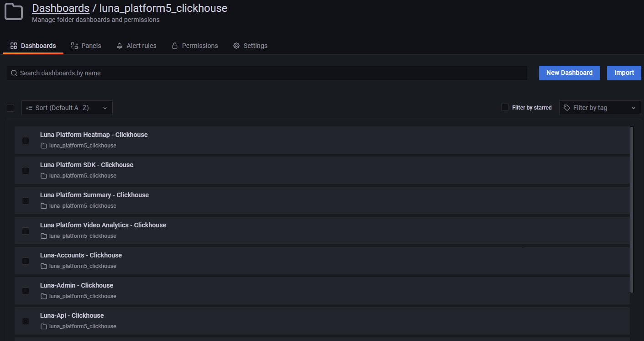Click the large folder icon beside the title
Viewport: 644px width, 341px height.
14,12
